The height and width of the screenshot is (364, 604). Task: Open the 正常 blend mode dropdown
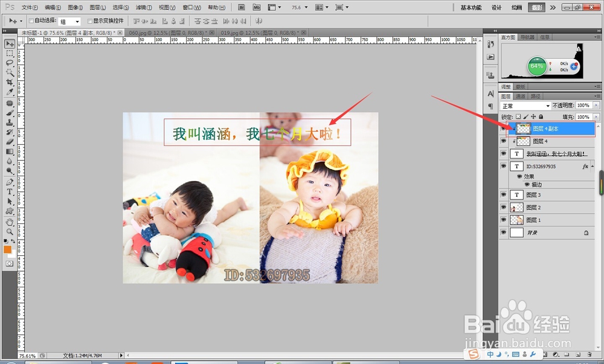[x=526, y=106]
